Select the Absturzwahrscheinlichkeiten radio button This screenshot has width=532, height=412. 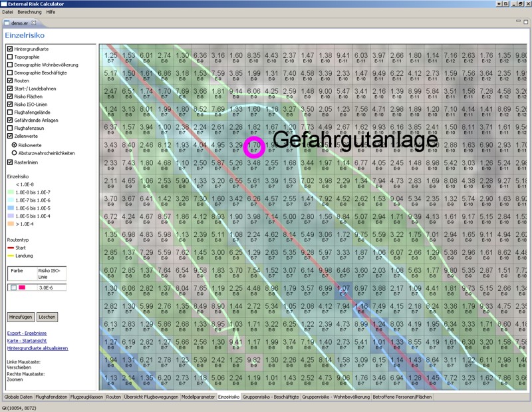pyautogui.click(x=15, y=152)
